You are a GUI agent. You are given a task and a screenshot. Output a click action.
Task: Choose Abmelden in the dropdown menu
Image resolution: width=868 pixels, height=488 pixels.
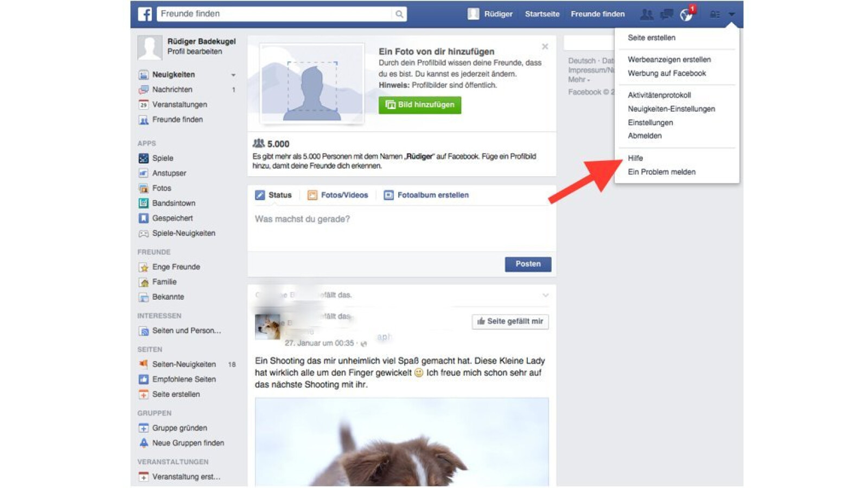644,136
